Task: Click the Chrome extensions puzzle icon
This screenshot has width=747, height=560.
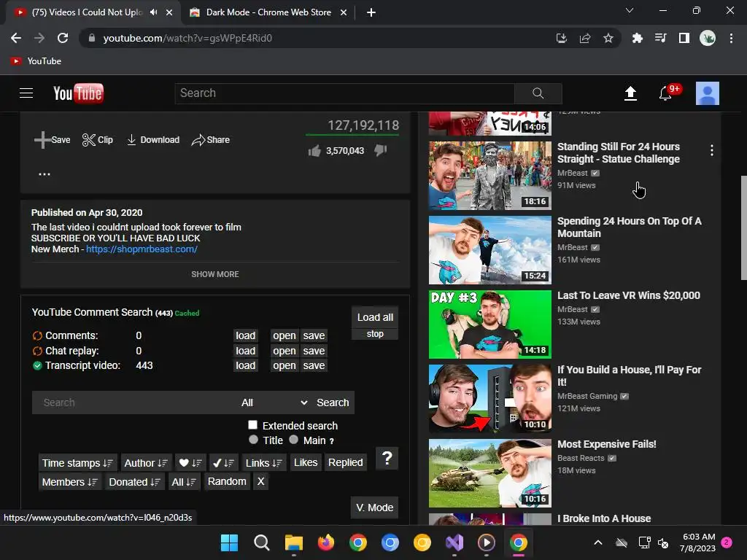Action: pos(637,38)
